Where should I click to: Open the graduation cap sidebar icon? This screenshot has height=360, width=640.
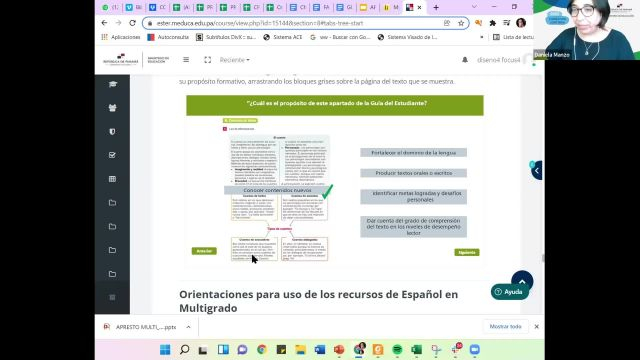point(112,84)
